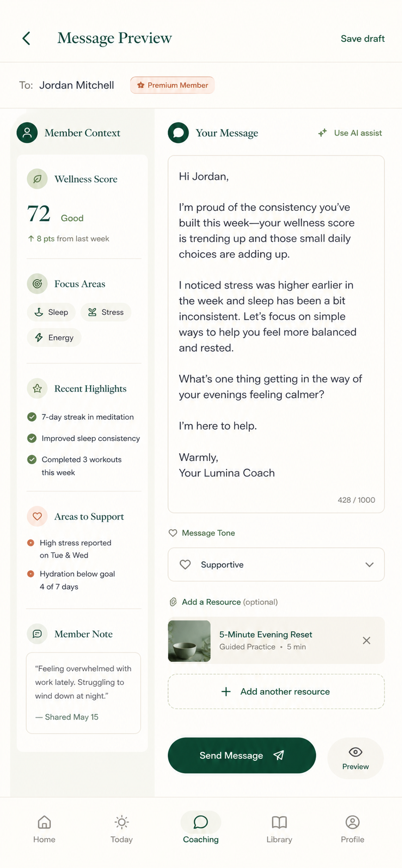This screenshot has height=868, width=402.
Task: Toggle the Improved sleep consistency checkmark
Action: coord(32,438)
